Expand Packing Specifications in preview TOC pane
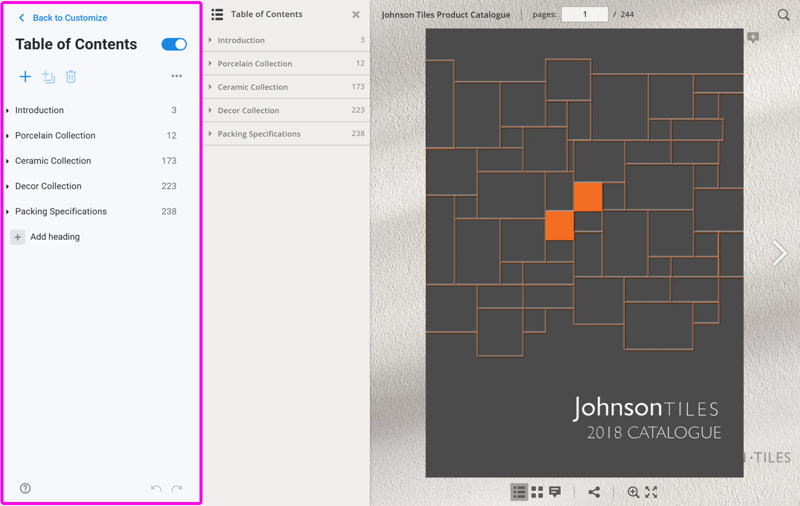 (x=210, y=134)
